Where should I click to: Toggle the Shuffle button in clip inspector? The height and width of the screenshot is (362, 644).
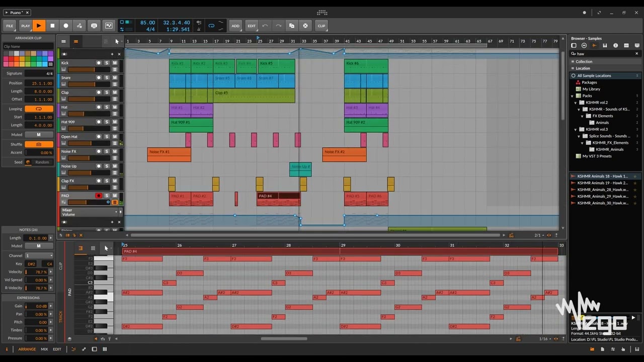pos(38,144)
